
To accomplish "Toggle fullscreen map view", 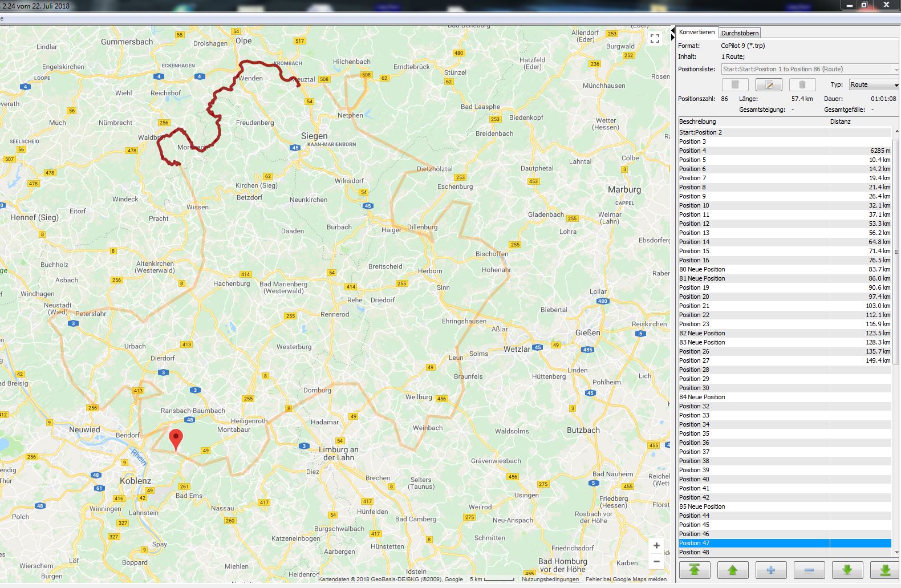I will (655, 38).
